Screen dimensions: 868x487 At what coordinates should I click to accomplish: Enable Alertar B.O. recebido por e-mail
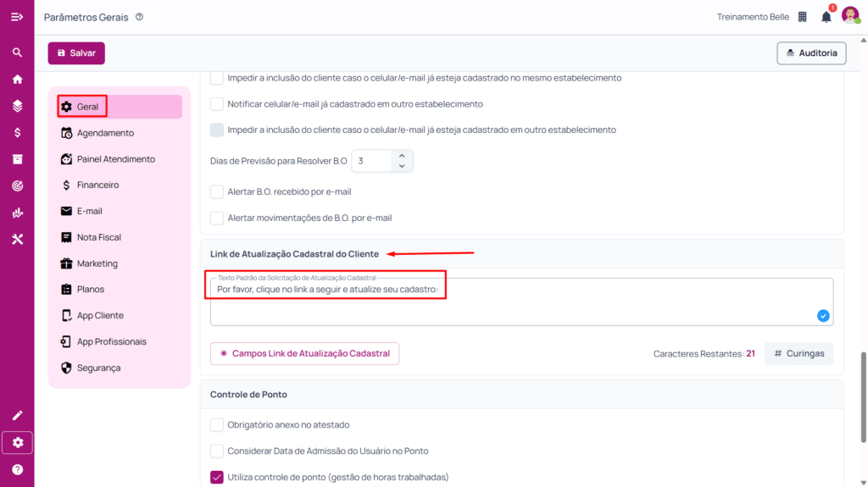click(x=217, y=191)
